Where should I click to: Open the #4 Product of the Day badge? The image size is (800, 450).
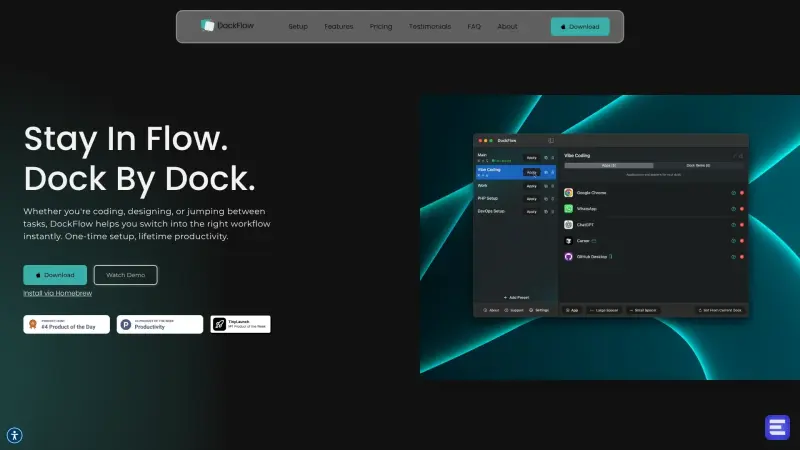tap(66, 324)
